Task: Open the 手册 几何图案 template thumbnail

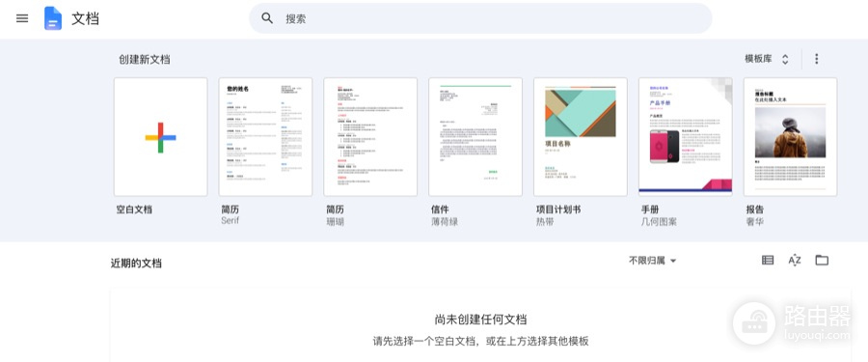Action: [686, 137]
